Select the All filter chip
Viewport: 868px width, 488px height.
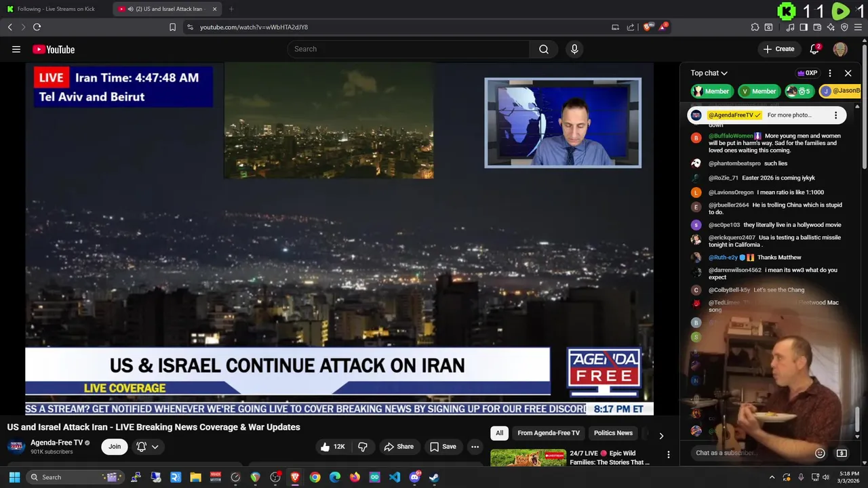tap(499, 433)
